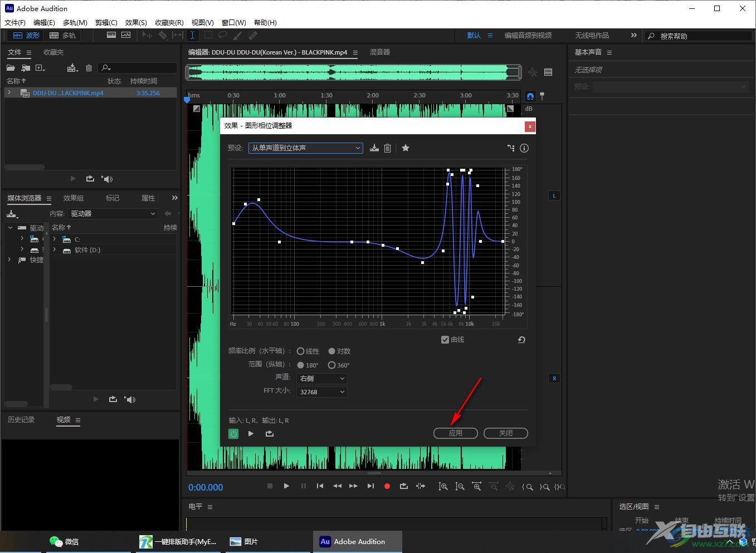The width and height of the screenshot is (756, 553).
Task: Switch to 效果组 tab
Action: point(74,198)
